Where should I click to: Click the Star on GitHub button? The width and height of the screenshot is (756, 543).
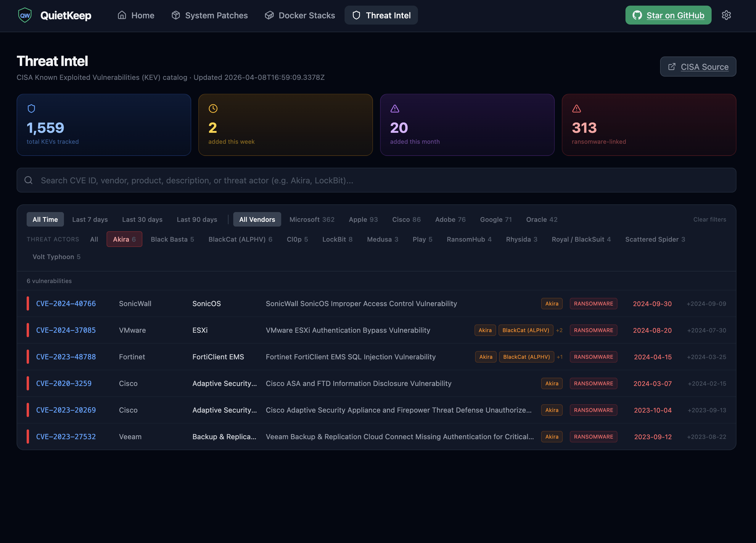point(668,15)
